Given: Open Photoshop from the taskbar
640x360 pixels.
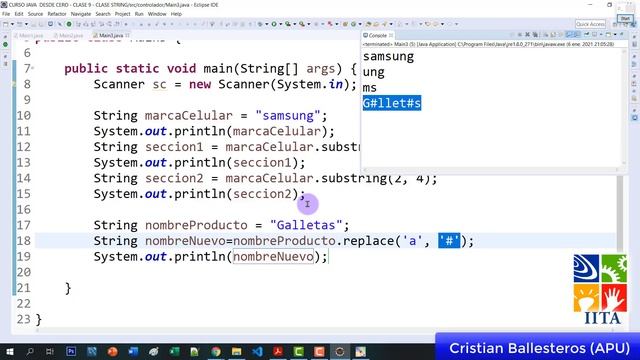Looking at the screenshot, I should [71, 351].
